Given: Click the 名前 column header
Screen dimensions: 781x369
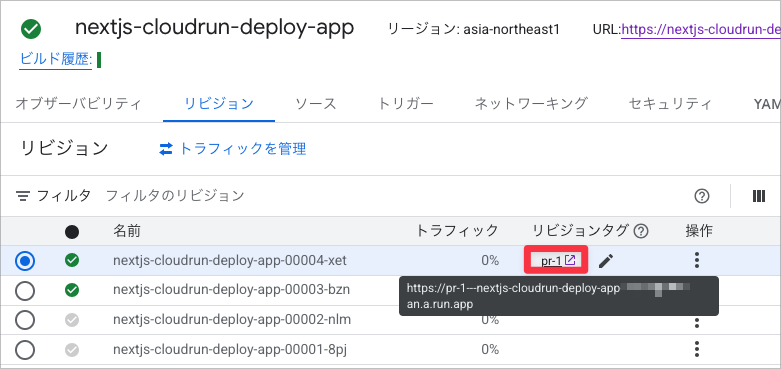Looking at the screenshot, I should click(127, 231).
